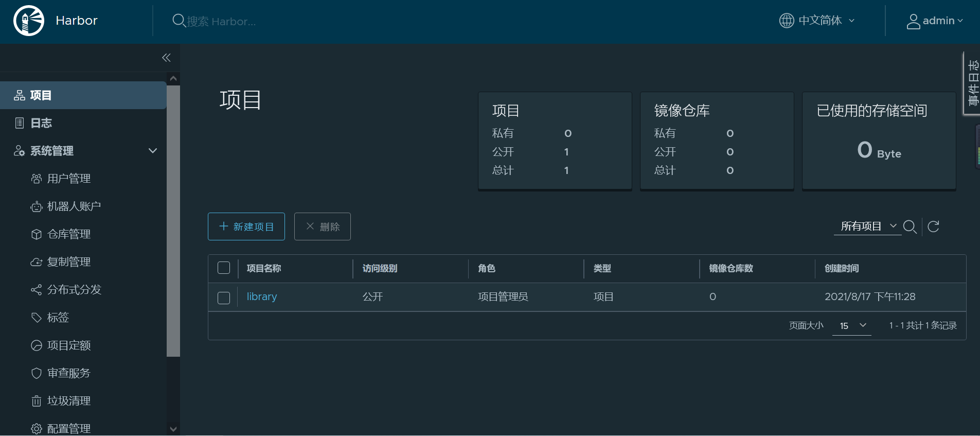
Task: Click the 配置管理 gear icon
Action: point(37,429)
